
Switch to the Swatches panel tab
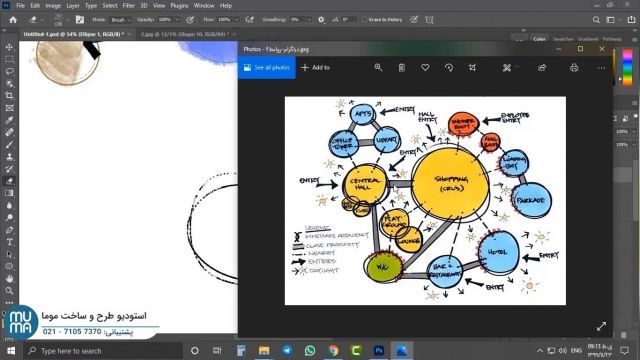(x=563, y=39)
